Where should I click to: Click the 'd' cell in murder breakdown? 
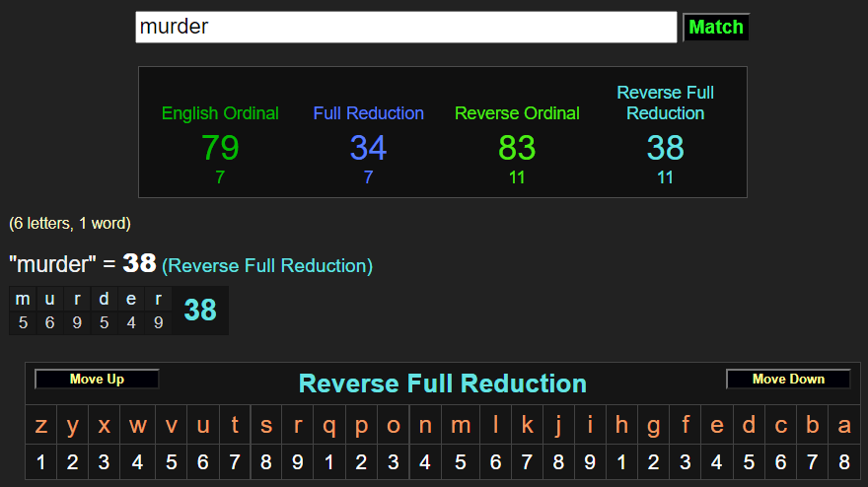point(104,300)
